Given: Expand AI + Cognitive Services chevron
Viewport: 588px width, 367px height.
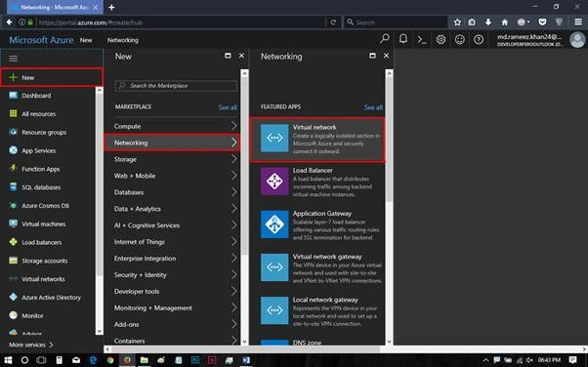Looking at the screenshot, I should (x=234, y=224).
